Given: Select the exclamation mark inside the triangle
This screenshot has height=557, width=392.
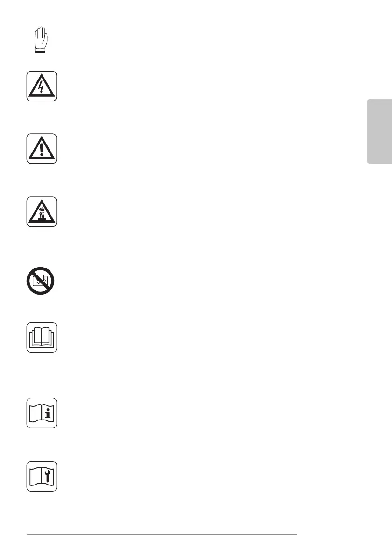Looking at the screenshot, I should 42,149.
